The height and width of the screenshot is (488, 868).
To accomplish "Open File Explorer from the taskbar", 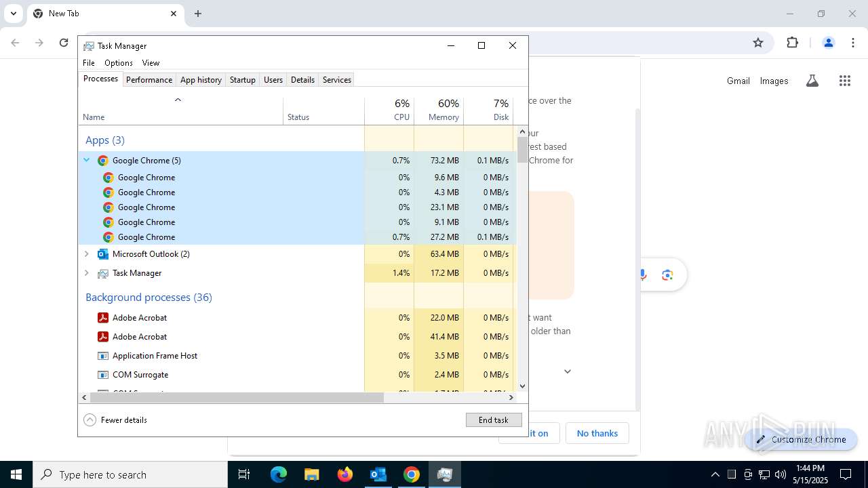I will click(x=312, y=474).
